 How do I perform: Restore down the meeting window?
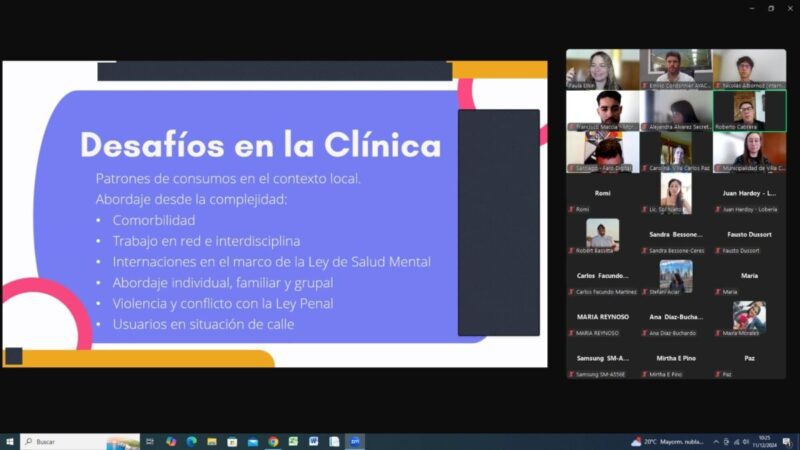[770, 8]
